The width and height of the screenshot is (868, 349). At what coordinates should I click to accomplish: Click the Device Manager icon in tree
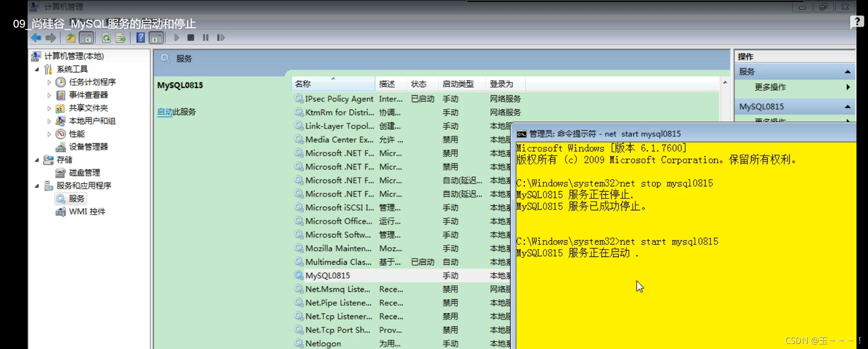[60, 147]
